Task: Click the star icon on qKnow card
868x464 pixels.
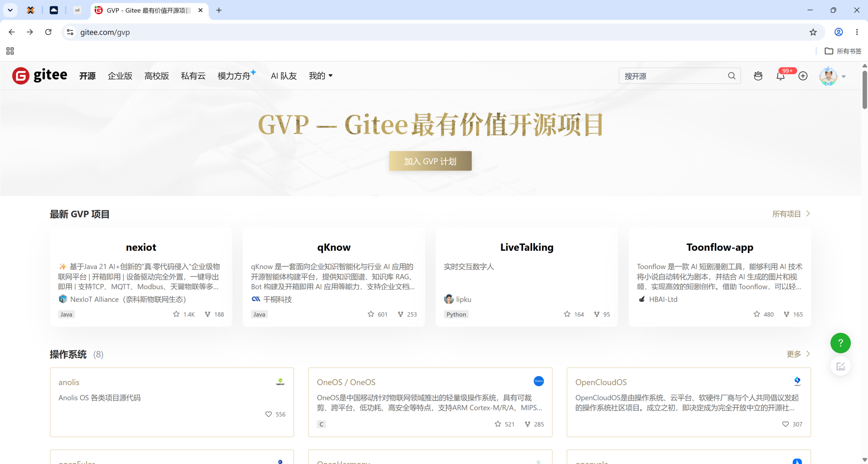Action: [371, 314]
